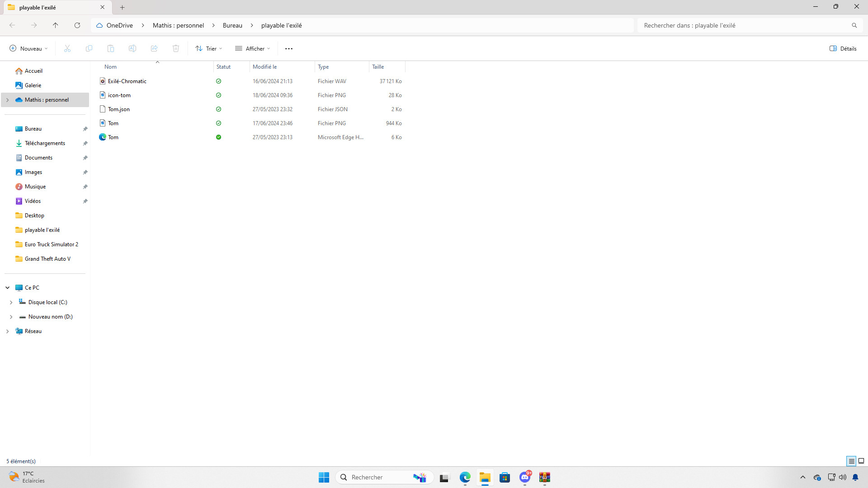Open the See more ellipsis menu

pos(289,48)
